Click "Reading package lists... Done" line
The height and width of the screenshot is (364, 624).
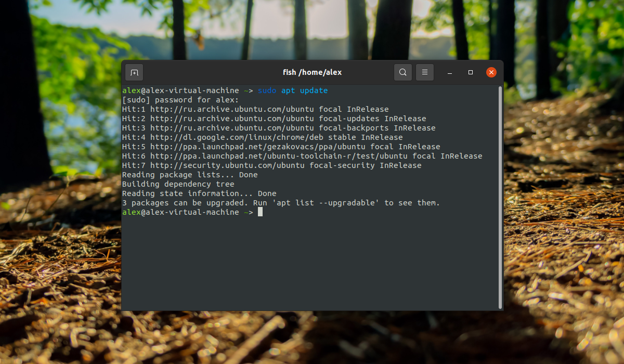coord(190,175)
